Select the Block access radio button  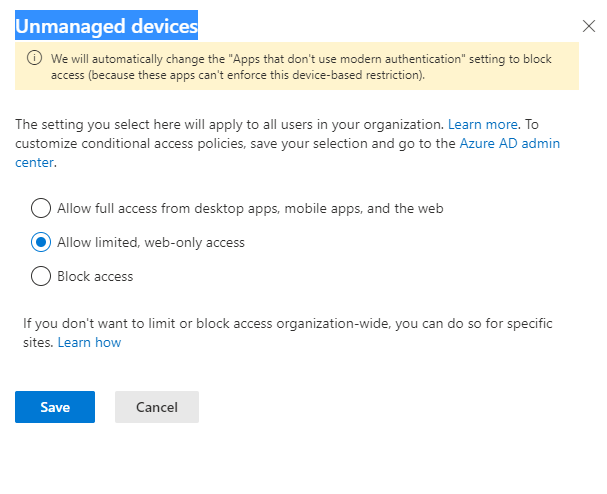pyautogui.click(x=41, y=276)
